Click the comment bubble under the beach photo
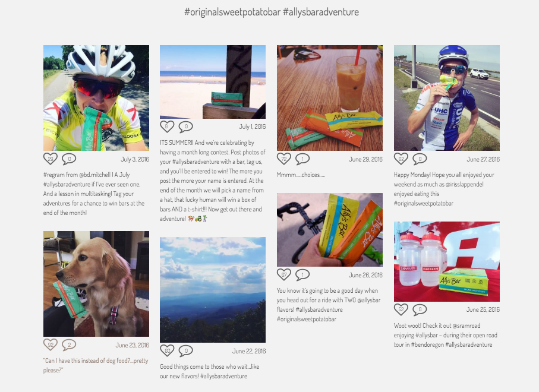The image size is (539, 392). point(185,127)
